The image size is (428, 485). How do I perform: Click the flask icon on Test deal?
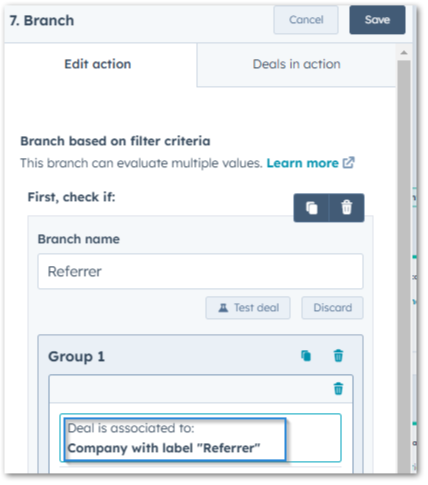point(223,308)
